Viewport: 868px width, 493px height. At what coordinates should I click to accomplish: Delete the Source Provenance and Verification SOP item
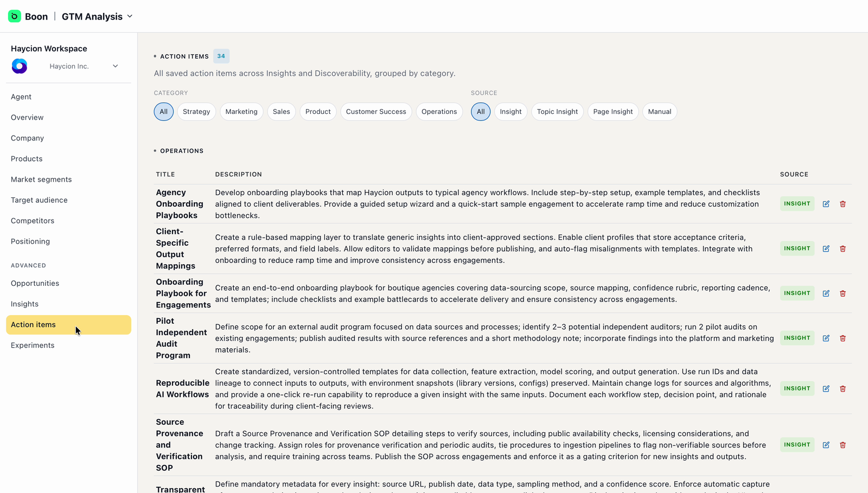843,445
